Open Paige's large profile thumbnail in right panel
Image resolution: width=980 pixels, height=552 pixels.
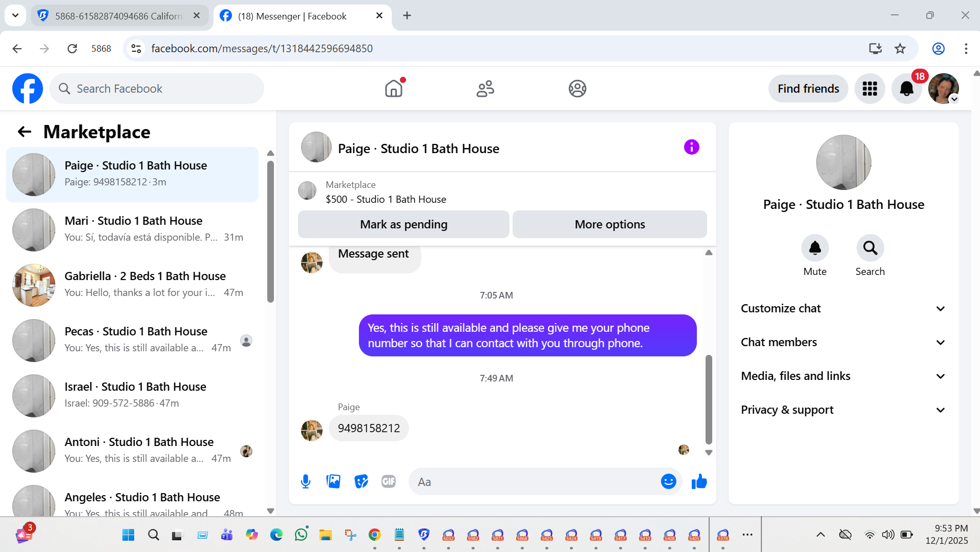843,162
